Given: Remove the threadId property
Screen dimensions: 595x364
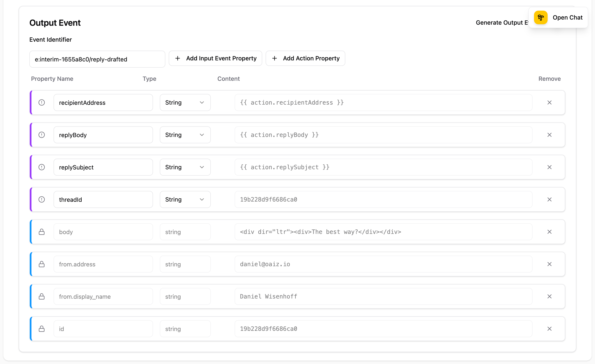Looking at the screenshot, I should (550, 199).
